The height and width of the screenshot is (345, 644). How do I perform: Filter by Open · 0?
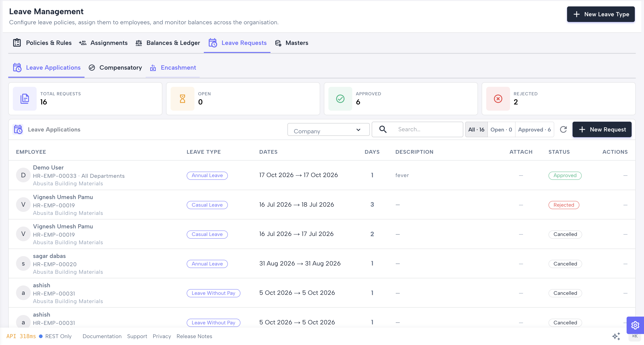tap(501, 129)
